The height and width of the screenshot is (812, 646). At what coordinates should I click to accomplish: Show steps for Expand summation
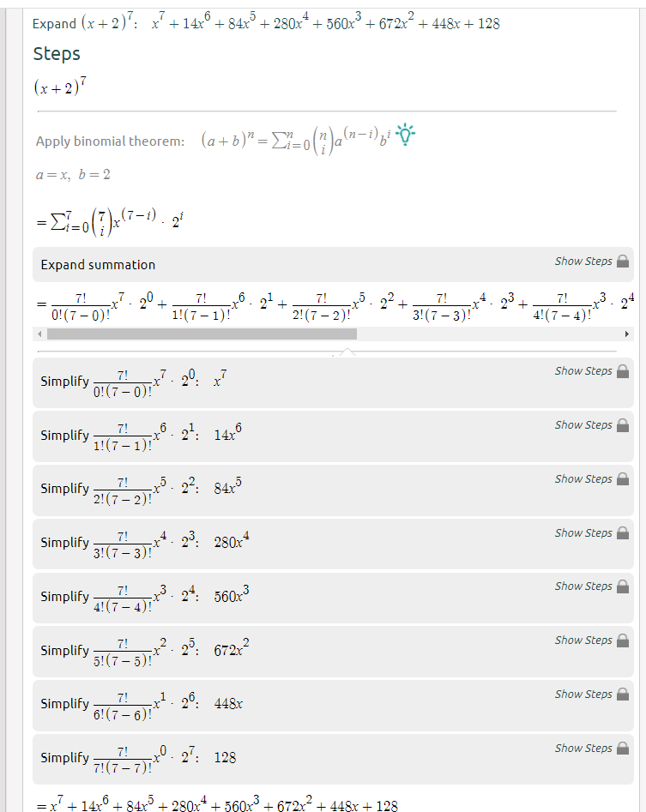(x=583, y=261)
